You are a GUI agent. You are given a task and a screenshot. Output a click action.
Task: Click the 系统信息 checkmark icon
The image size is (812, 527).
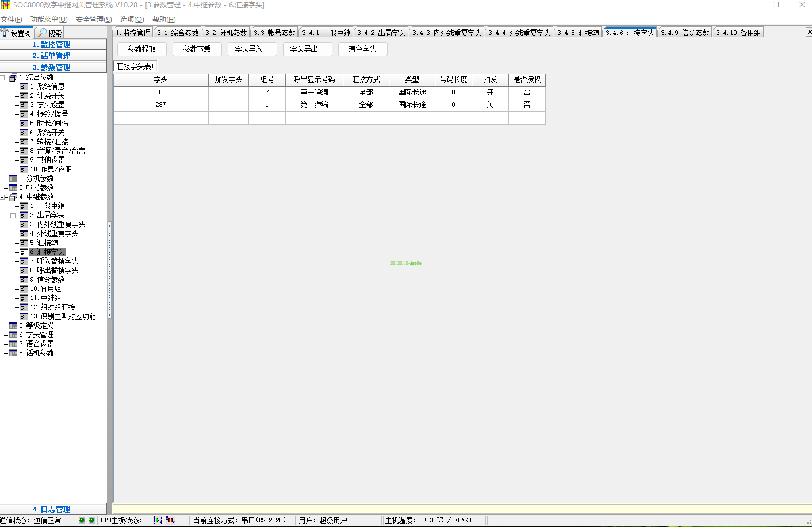coord(24,86)
